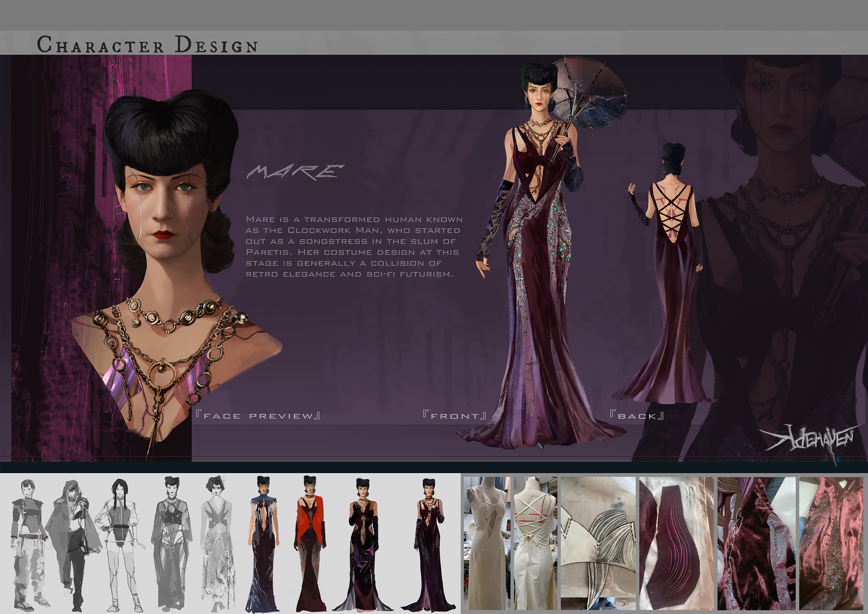The image size is (868, 614).
Task: Click the Back label under the rear view
Action: pyautogui.click(x=637, y=416)
